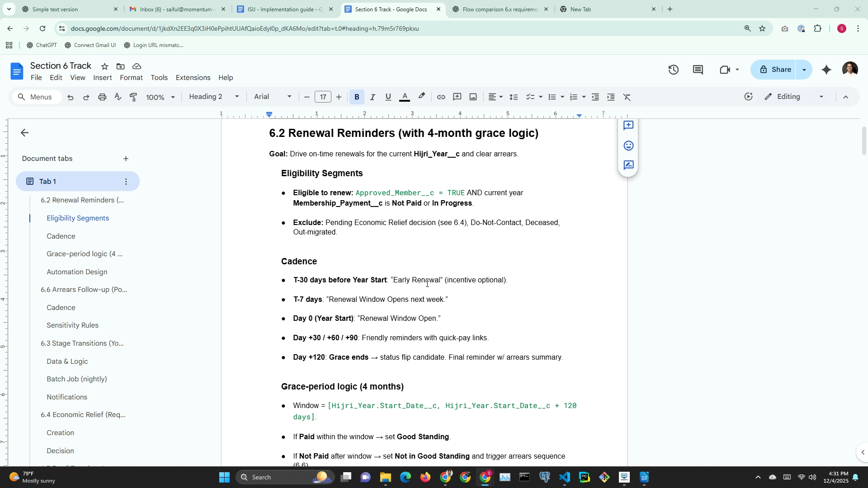868x488 pixels.
Task: Open the Format menu
Action: (131, 78)
